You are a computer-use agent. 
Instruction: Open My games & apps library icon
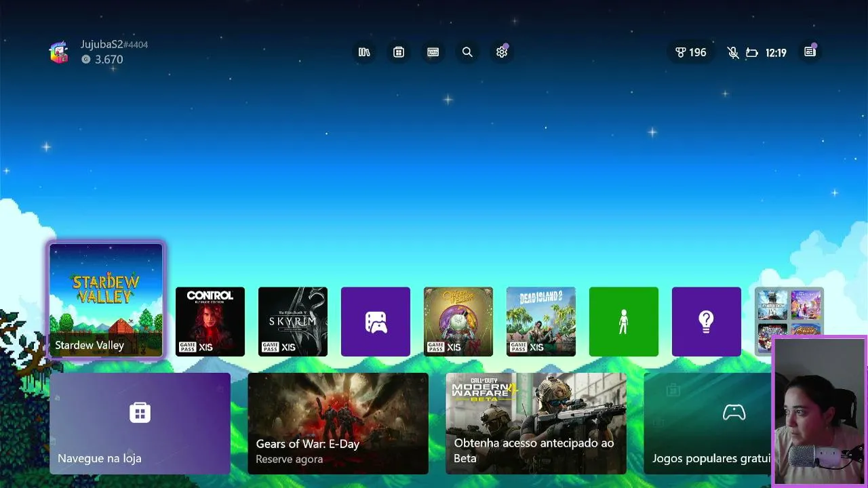(364, 52)
